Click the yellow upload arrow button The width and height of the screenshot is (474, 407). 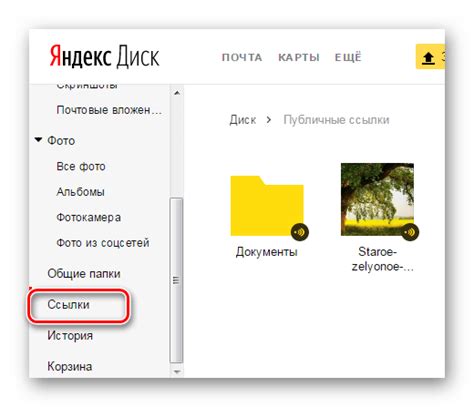[430, 57]
